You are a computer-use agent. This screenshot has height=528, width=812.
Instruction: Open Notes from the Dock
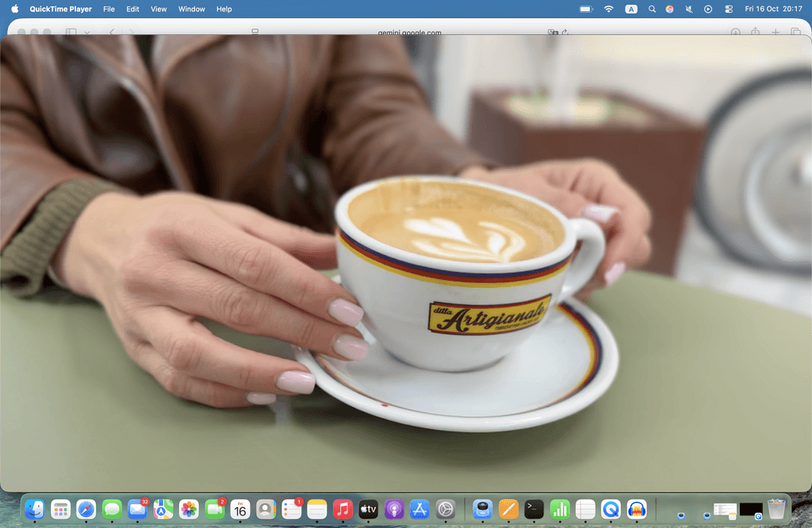317,509
